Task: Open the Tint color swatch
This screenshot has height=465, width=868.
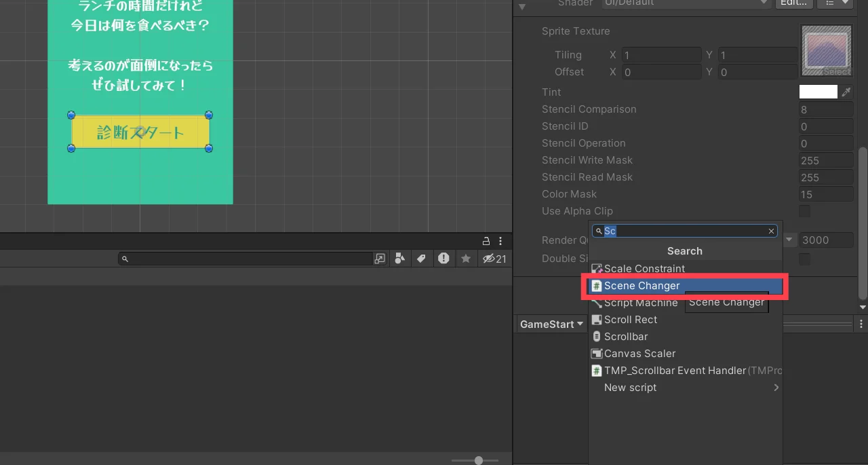Action: coord(818,92)
